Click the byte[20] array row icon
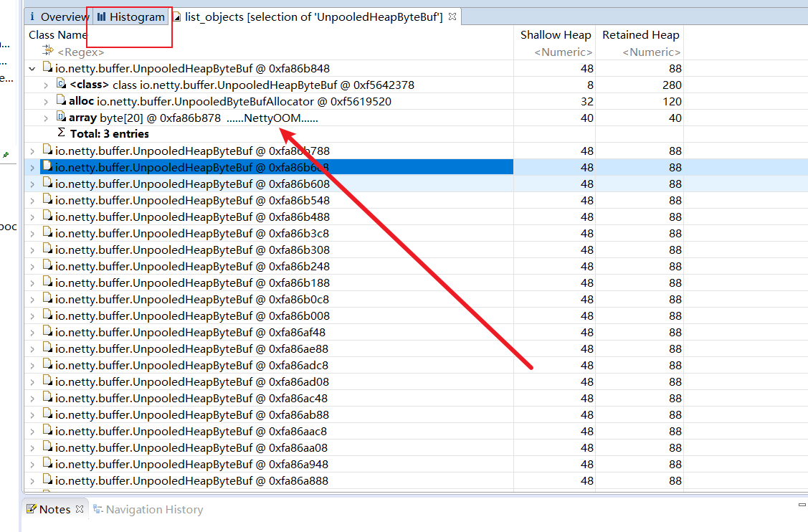This screenshot has height=532, width=808. pos(61,118)
